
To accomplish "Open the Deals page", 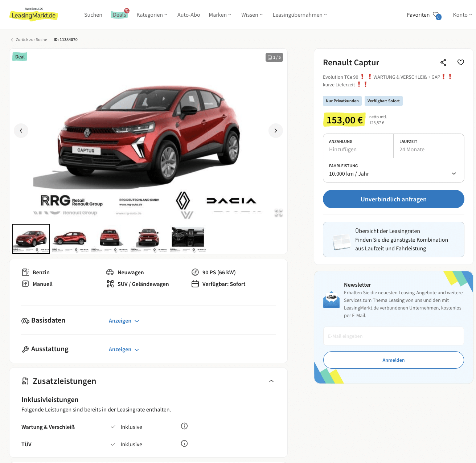I will [x=119, y=15].
